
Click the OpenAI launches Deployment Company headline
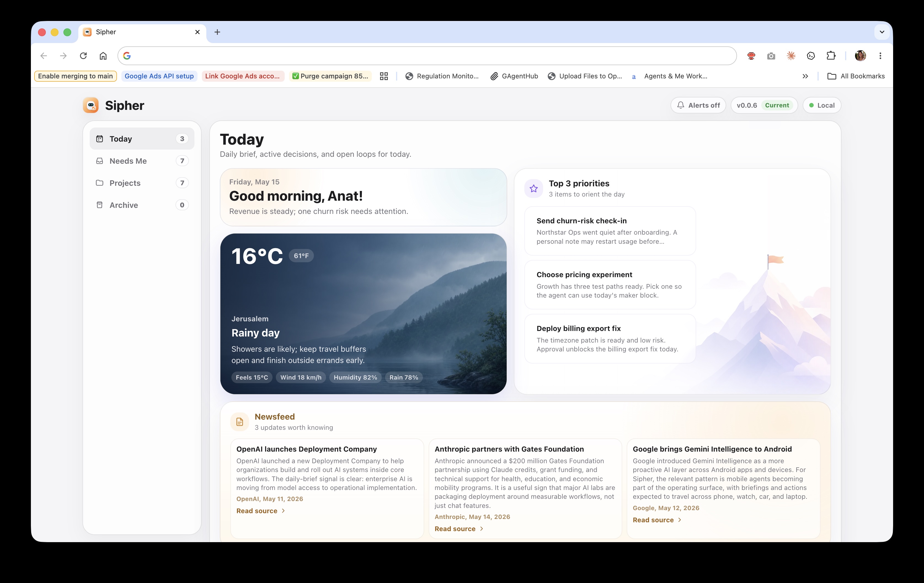pyautogui.click(x=307, y=449)
